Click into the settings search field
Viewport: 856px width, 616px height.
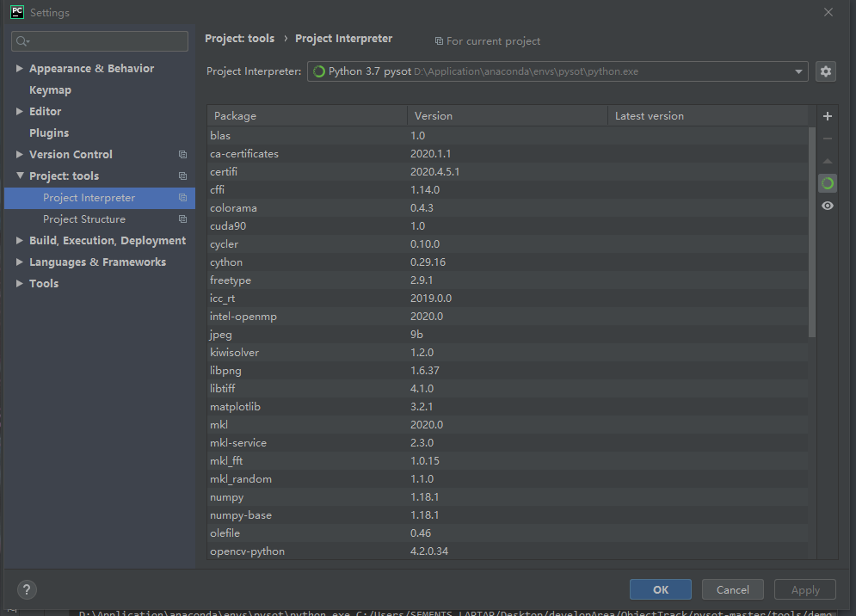click(100, 41)
